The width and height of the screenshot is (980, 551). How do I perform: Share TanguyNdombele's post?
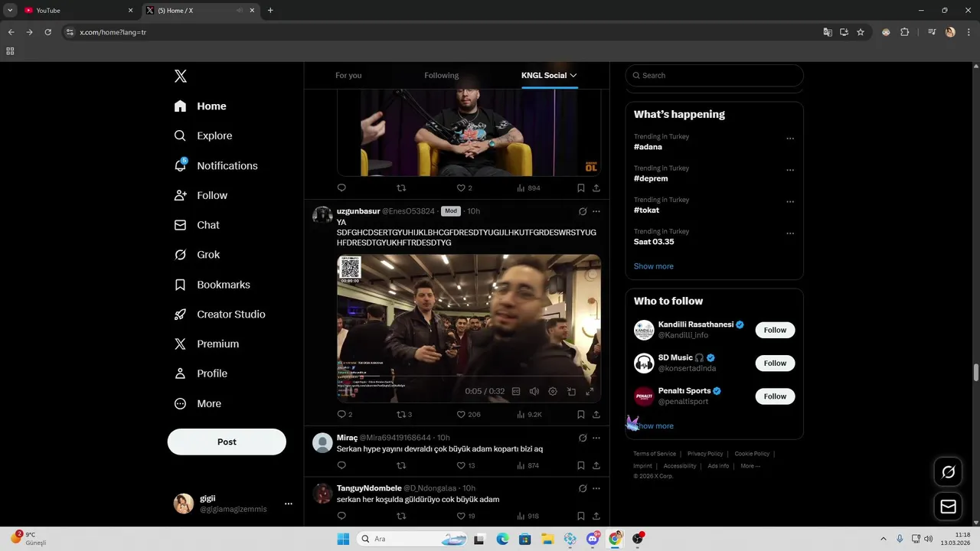[x=596, y=516]
